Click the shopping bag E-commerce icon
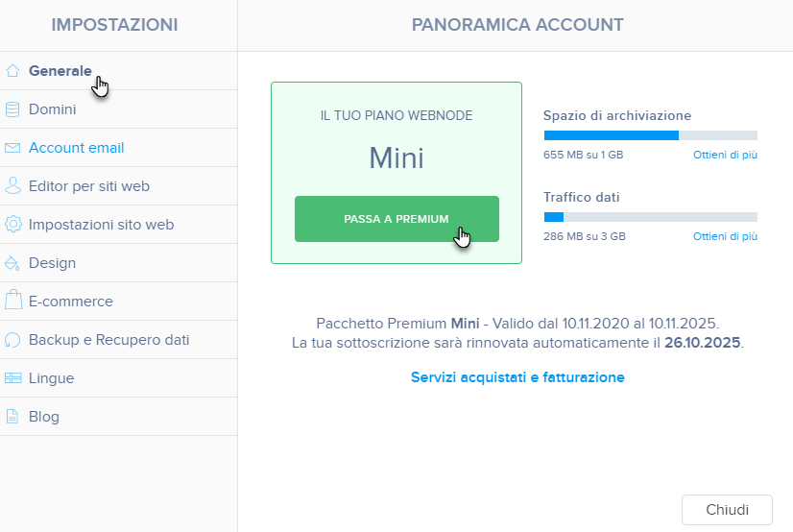This screenshot has width=793, height=532. (x=13, y=300)
